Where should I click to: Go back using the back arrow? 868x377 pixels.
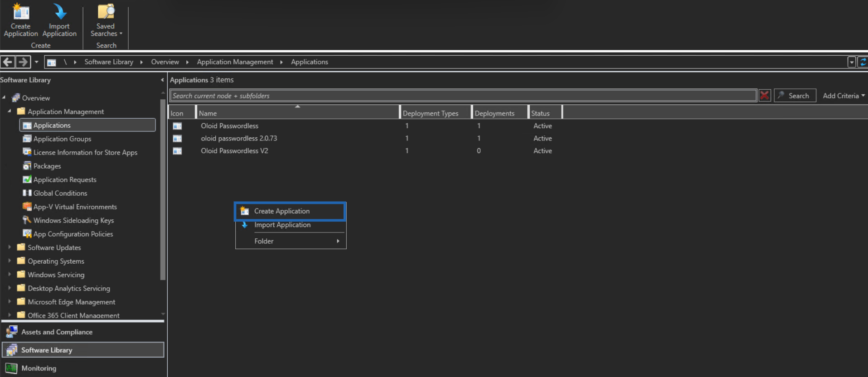(x=8, y=62)
